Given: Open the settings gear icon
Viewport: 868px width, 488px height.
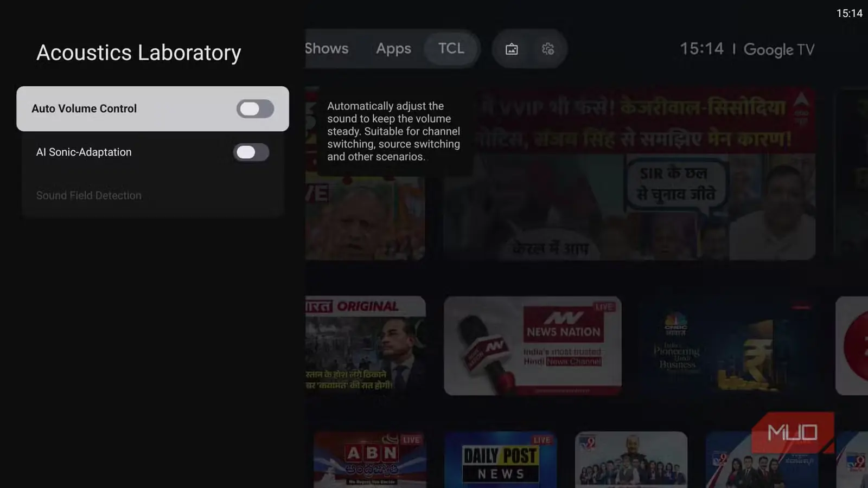Looking at the screenshot, I should click(548, 49).
